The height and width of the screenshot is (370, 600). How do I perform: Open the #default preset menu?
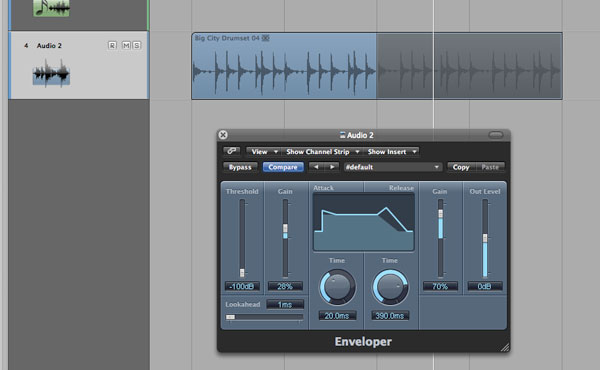coord(393,167)
